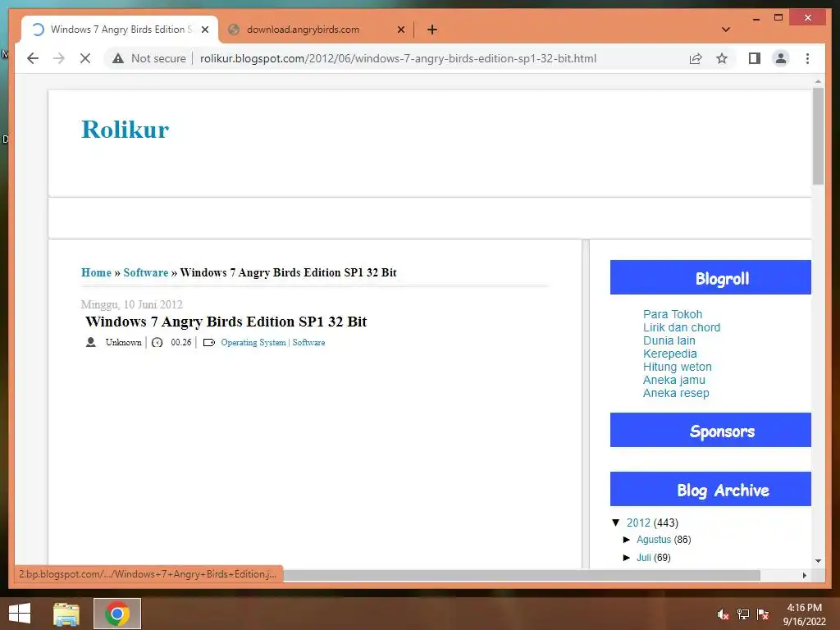Click the Chrome taskbar icon
Image resolution: width=840 pixels, height=630 pixels.
click(x=117, y=614)
